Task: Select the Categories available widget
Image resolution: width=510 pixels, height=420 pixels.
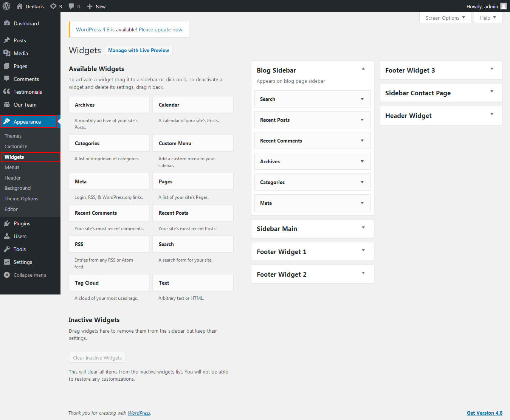Action: coord(109,143)
